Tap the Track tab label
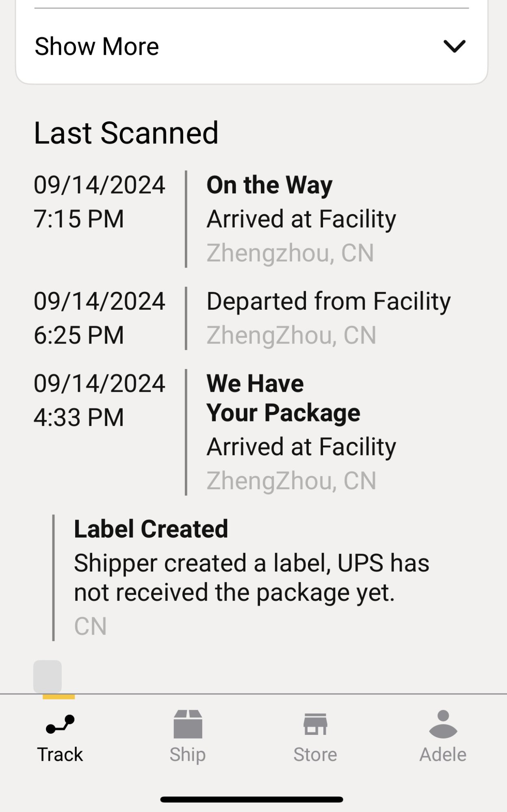This screenshot has width=507, height=812. (x=60, y=755)
